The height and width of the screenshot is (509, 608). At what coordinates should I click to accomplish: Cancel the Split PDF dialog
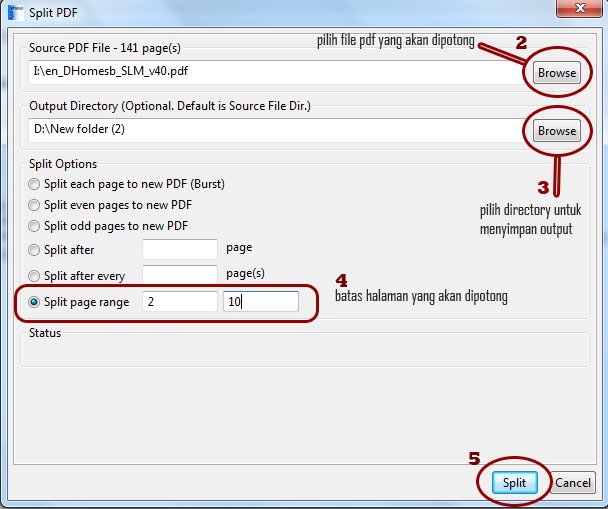click(573, 483)
